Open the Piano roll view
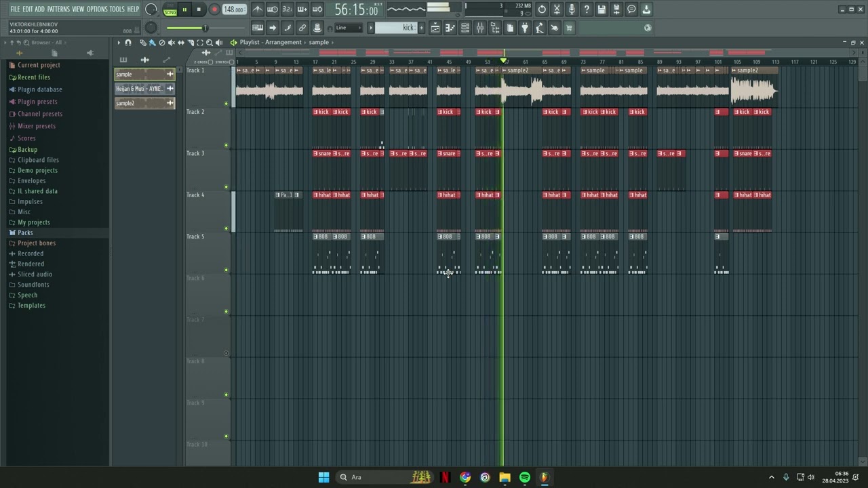Viewport: 868px width, 488px height. (450, 28)
